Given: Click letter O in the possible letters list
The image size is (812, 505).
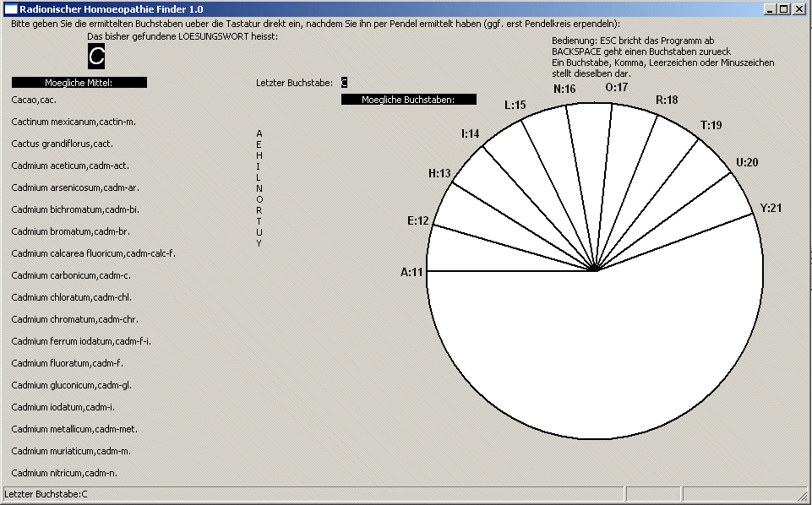Looking at the screenshot, I should pyautogui.click(x=259, y=199).
